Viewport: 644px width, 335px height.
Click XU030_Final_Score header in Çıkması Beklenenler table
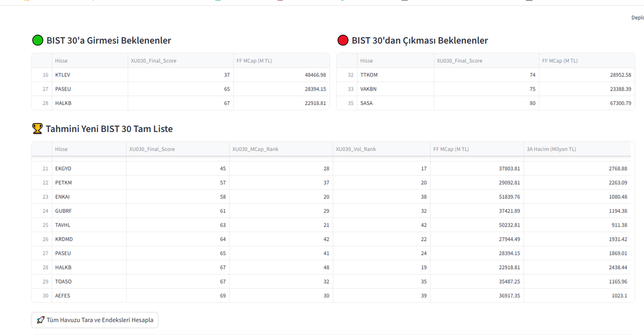[486, 61]
